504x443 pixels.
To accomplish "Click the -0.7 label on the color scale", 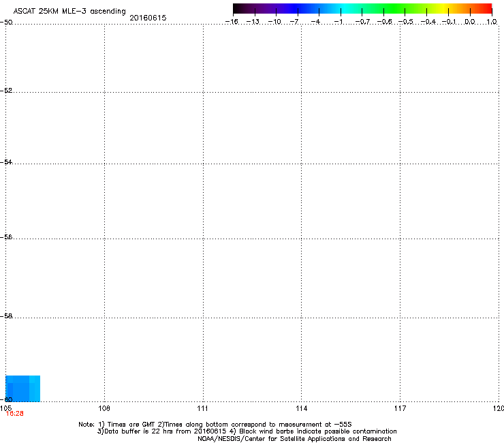I will point(362,22).
